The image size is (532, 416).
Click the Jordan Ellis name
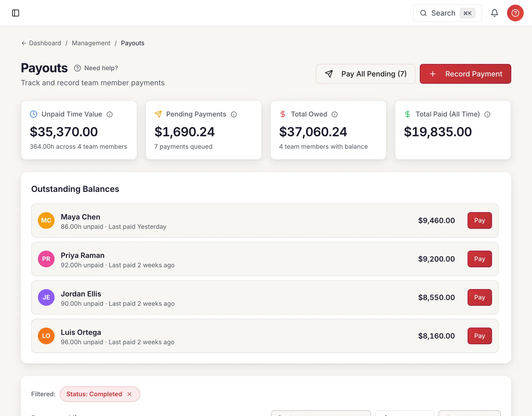point(81,294)
